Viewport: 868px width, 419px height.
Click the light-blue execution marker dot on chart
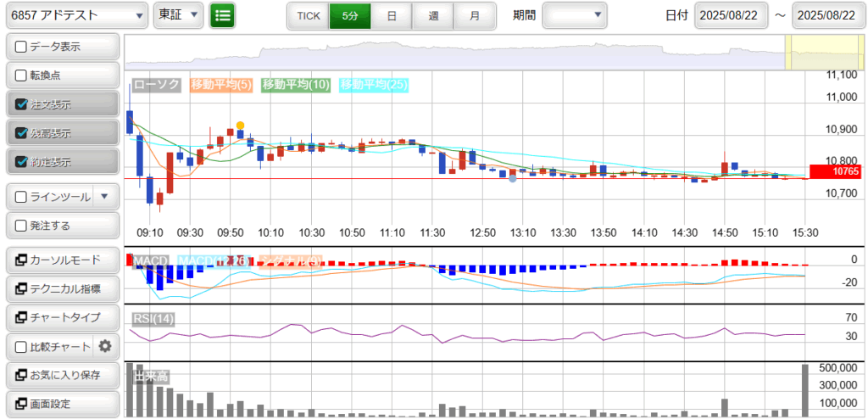tap(513, 178)
